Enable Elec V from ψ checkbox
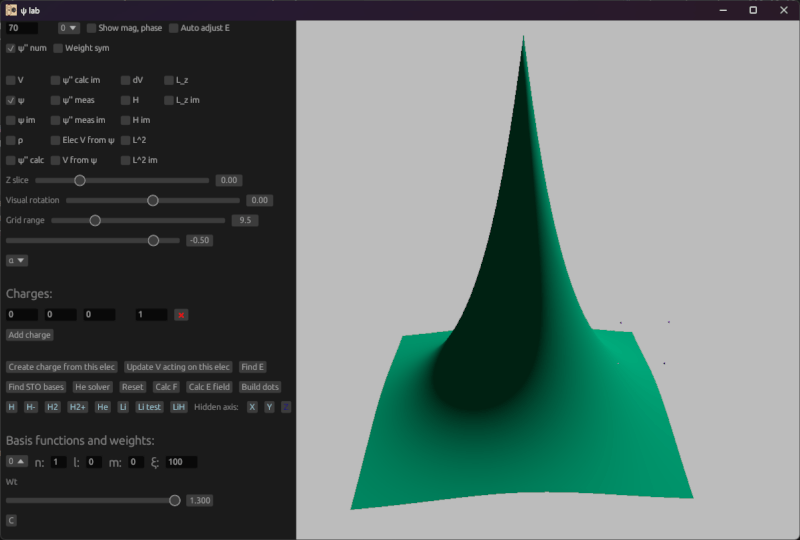The height and width of the screenshot is (540, 800). coord(56,140)
